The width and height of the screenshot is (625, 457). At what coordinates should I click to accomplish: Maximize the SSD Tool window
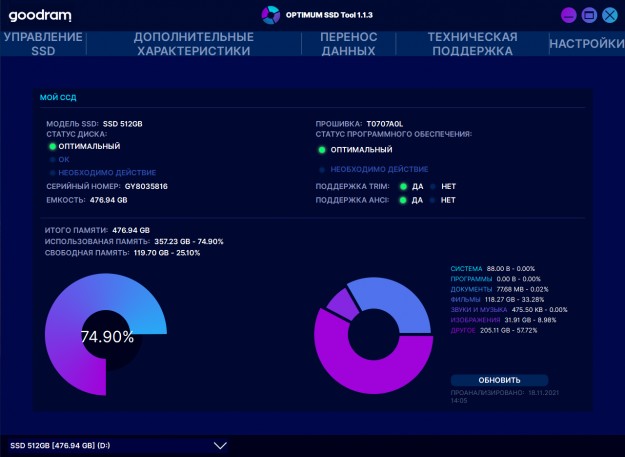[589, 15]
